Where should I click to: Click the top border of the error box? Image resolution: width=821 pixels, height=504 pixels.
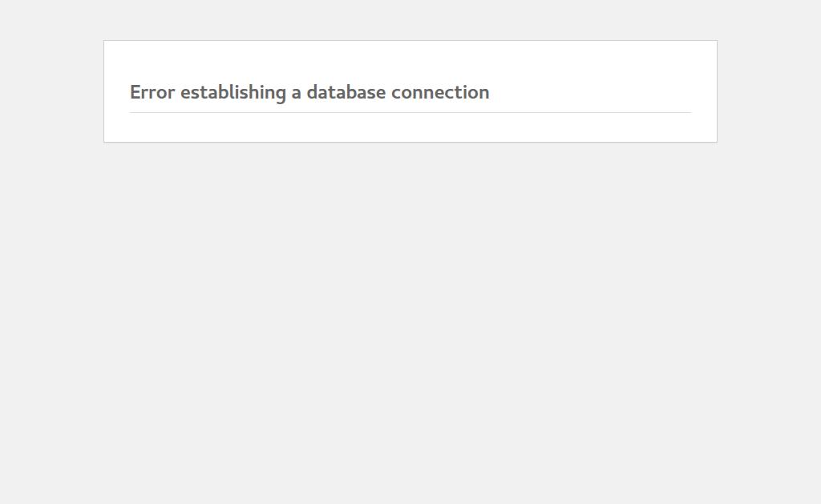(x=410, y=40)
